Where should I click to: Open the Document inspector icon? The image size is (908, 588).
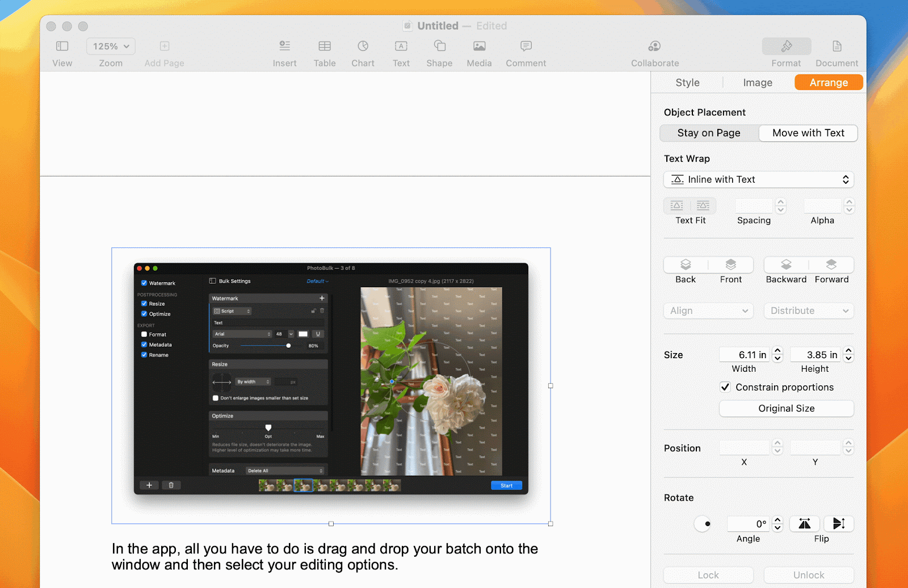pyautogui.click(x=837, y=46)
